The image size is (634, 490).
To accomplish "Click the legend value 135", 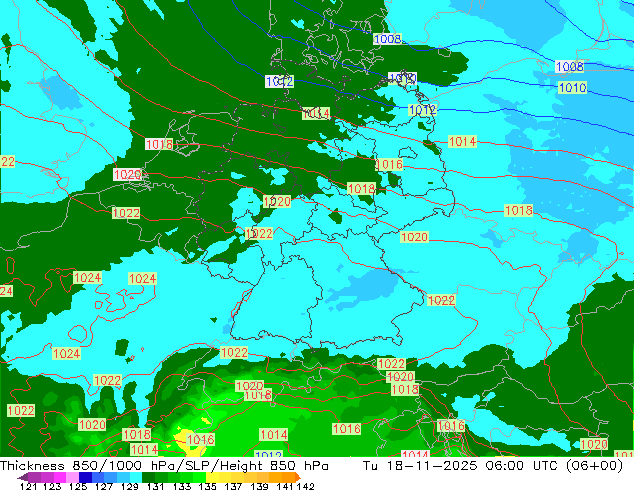I will [207, 486].
